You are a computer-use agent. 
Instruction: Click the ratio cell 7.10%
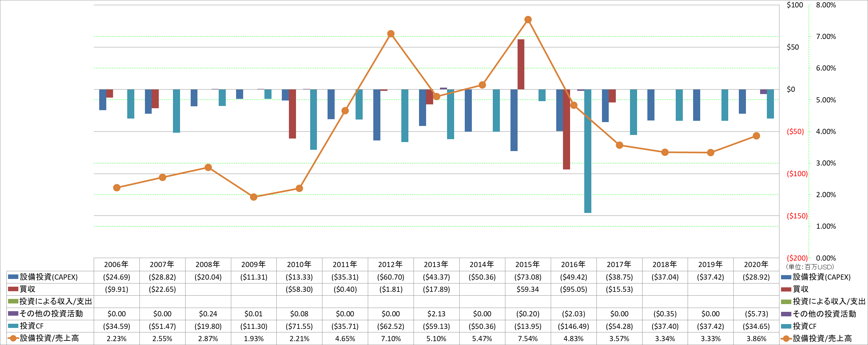tap(391, 339)
